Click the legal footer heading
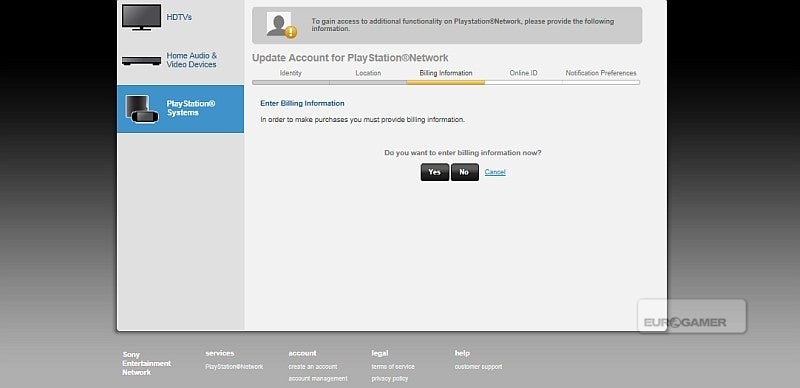Screen dimensions: 800x388 (x=380, y=353)
